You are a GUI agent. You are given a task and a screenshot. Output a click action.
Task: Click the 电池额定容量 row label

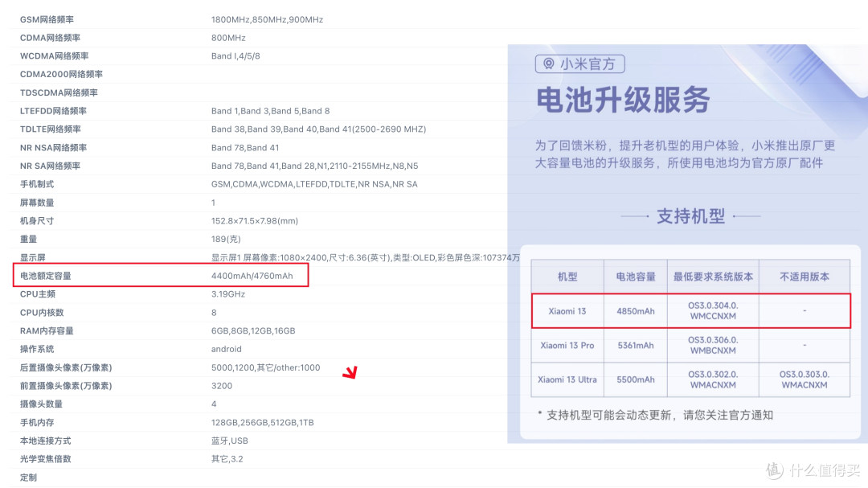click(x=45, y=276)
